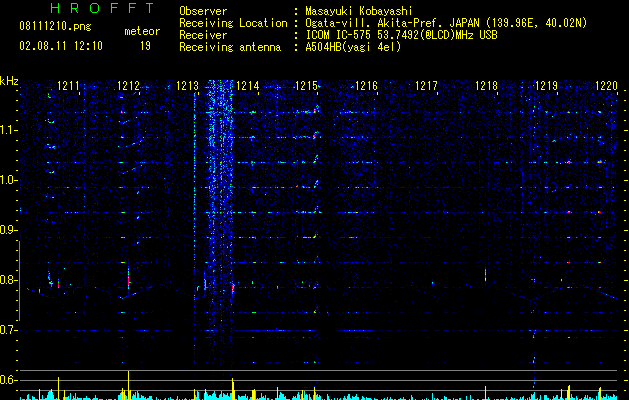Click the meteor count value 19
Viewport: 629px width, 400px height.
tap(145, 46)
